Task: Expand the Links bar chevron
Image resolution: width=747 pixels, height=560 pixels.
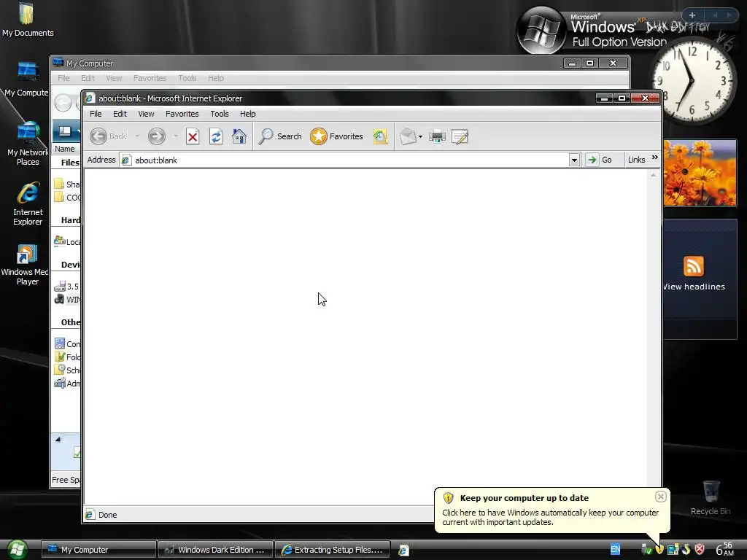Action: [x=654, y=157]
